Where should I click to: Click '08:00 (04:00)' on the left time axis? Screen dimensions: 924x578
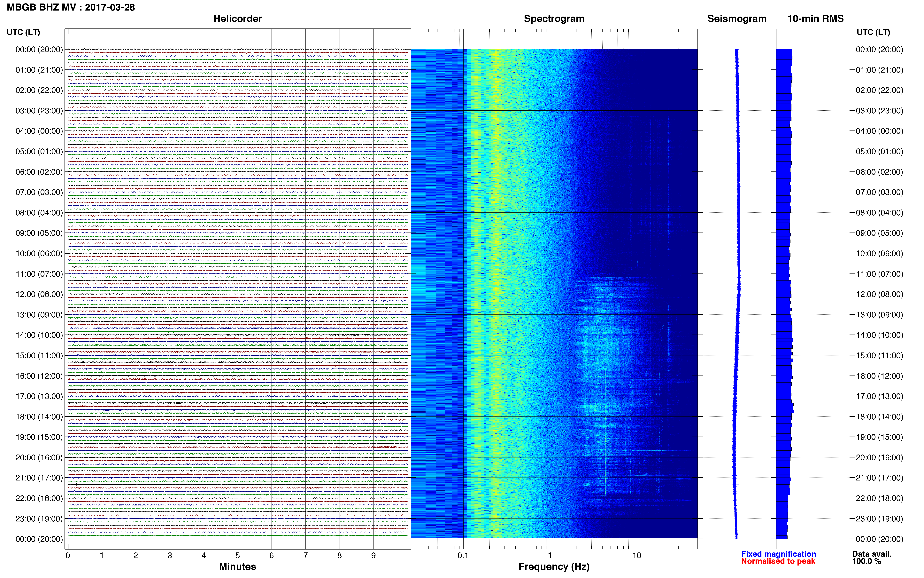[x=39, y=213]
